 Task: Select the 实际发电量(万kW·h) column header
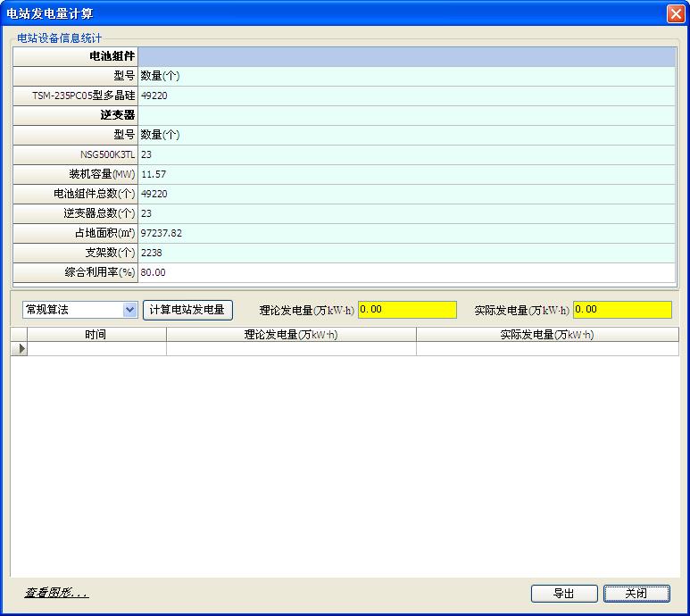point(547,335)
